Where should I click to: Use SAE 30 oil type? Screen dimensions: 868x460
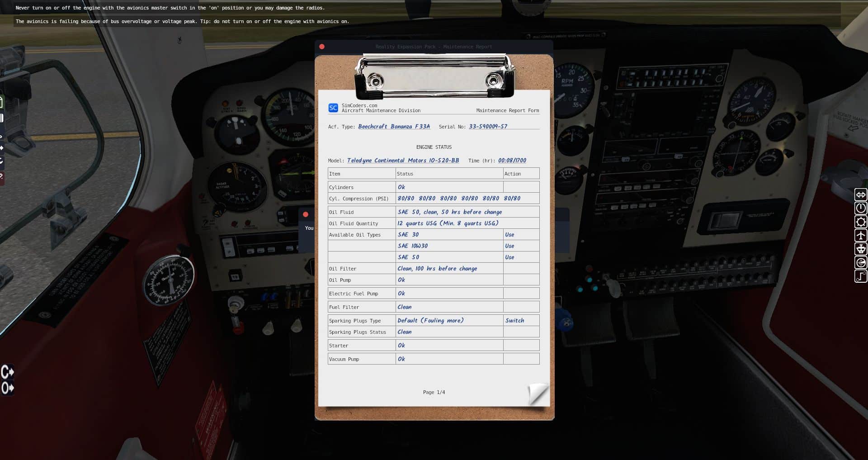coord(509,235)
